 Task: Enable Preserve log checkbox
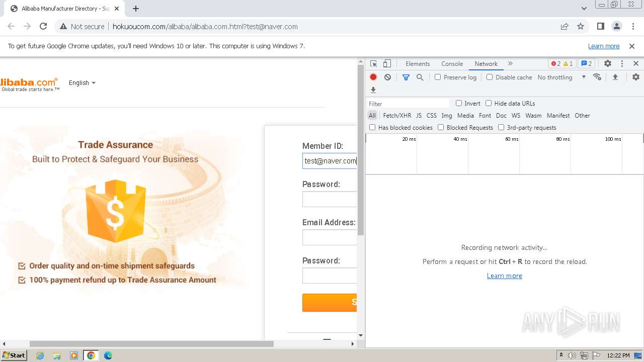click(x=438, y=77)
